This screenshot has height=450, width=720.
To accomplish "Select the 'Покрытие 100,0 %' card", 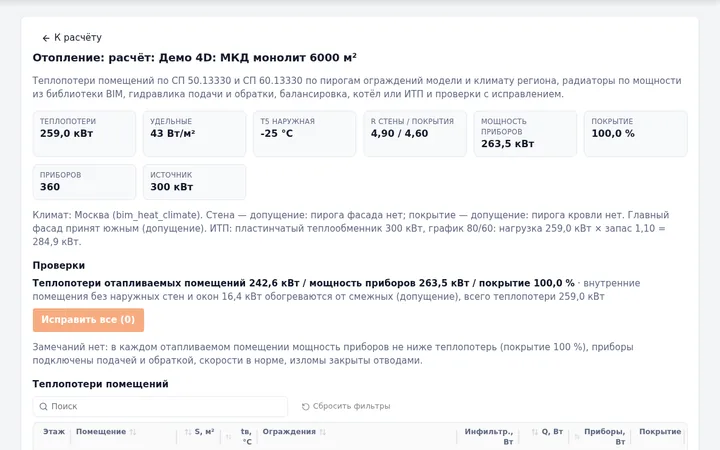I will pyautogui.click(x=636, y=134).
